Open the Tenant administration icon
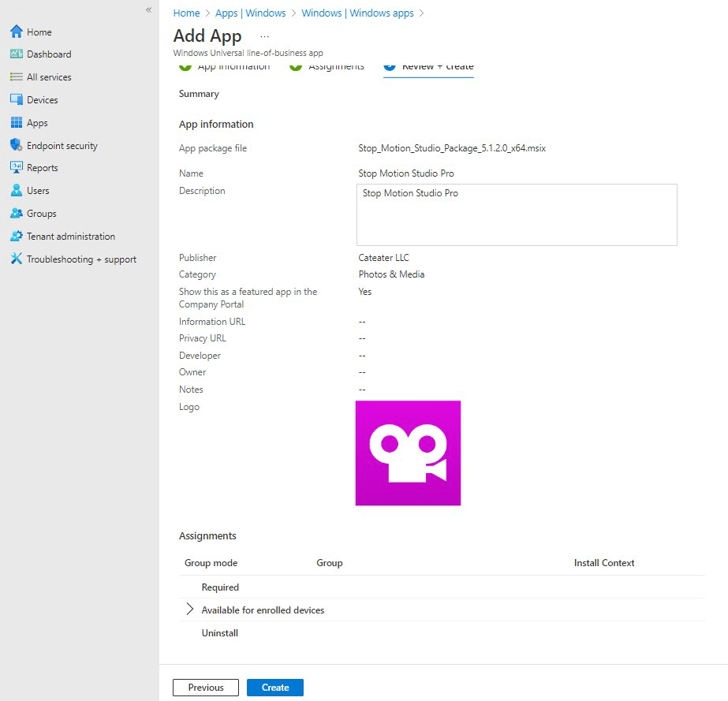Viewport: 728px width, 701px height. coord(16,237)
